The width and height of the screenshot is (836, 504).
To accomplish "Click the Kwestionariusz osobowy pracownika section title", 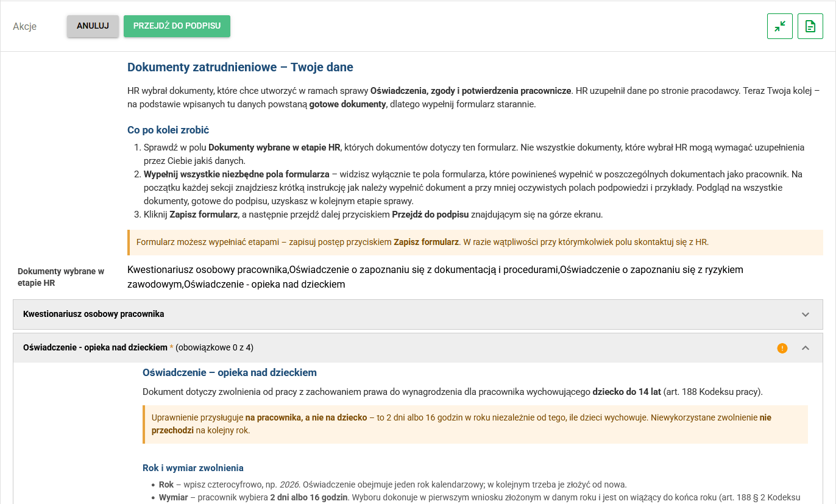I will point(94,314).
